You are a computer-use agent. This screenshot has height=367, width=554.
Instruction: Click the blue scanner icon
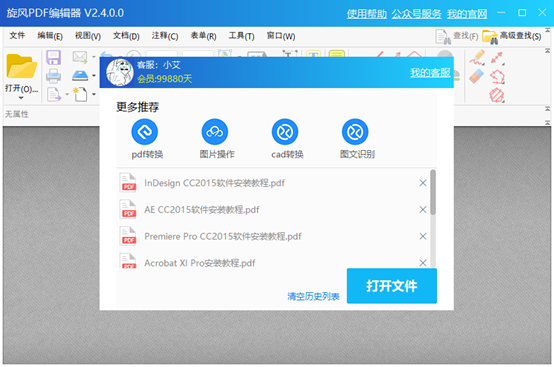[x=80, y=76]
